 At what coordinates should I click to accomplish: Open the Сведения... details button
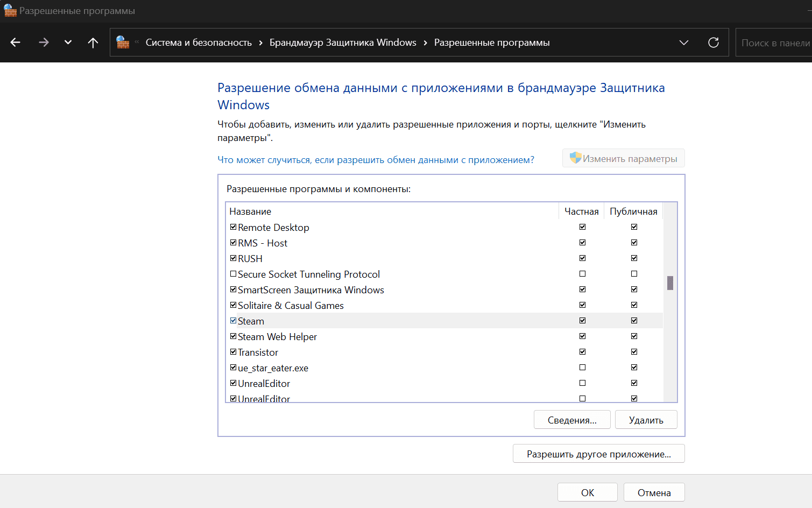(x=572, y=420)
